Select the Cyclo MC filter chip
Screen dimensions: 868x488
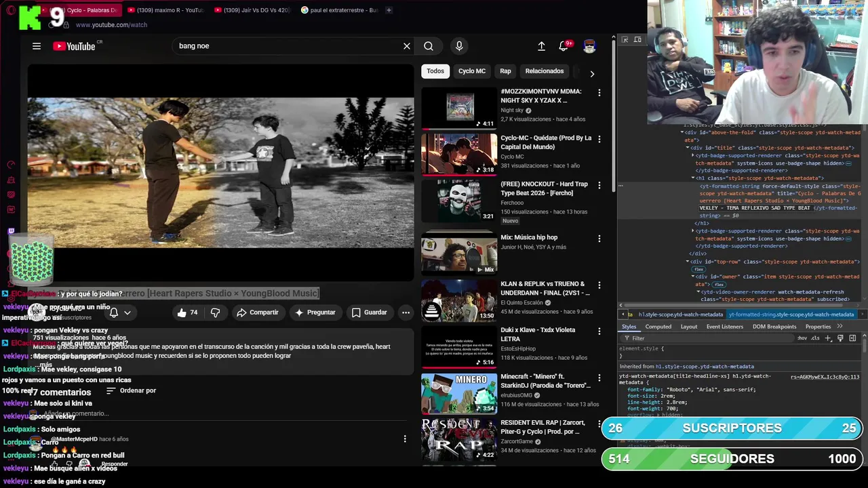click(472, 71)
